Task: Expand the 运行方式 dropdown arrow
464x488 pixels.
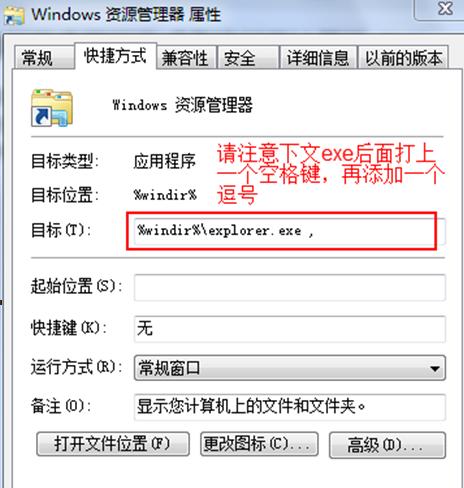Action: coord(434,368)
